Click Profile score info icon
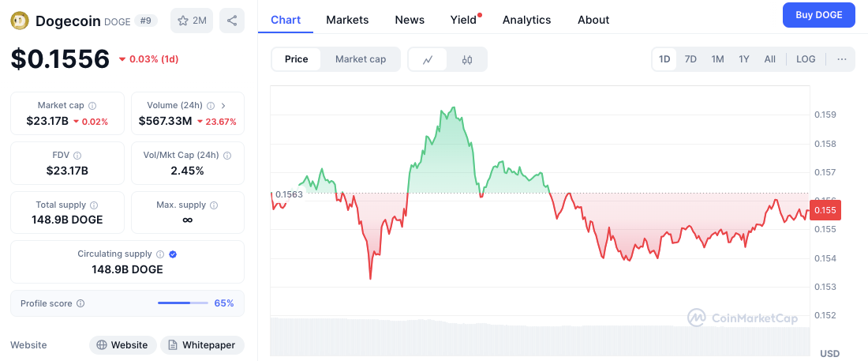The width and height of the screenshot is (868, 361). [x=80, y=303]
